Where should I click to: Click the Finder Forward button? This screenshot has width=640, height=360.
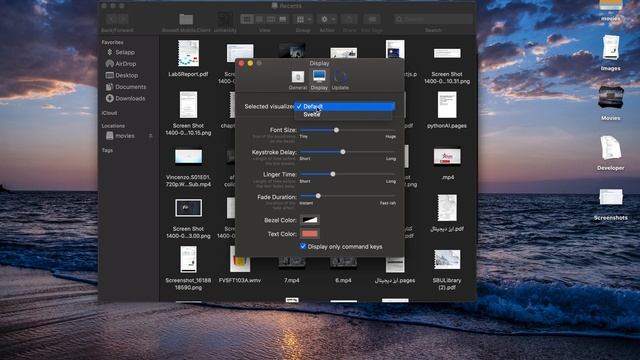(x=123, y=19)
